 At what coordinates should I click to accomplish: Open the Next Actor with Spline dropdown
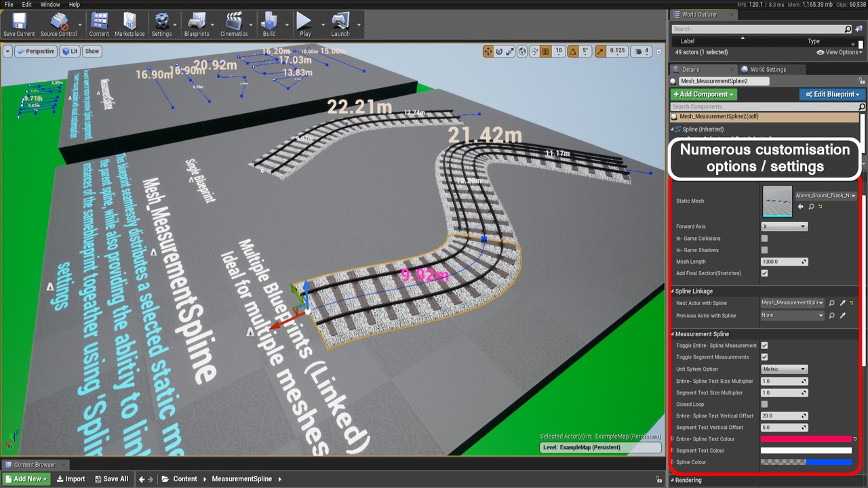coord(793,303)
